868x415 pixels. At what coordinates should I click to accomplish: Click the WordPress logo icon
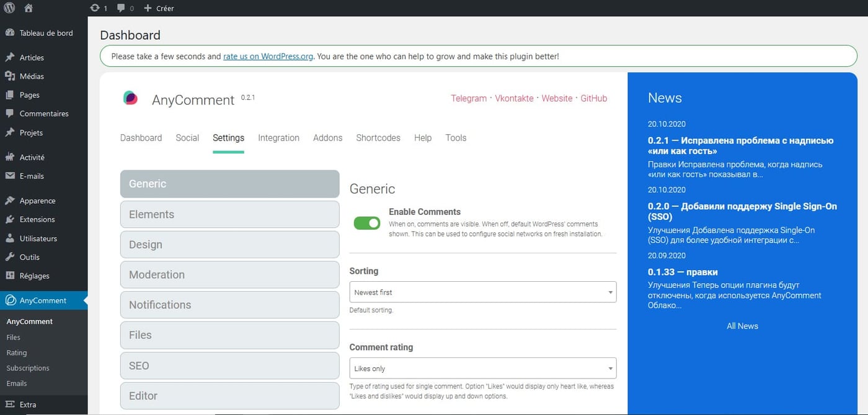[9, 8]
